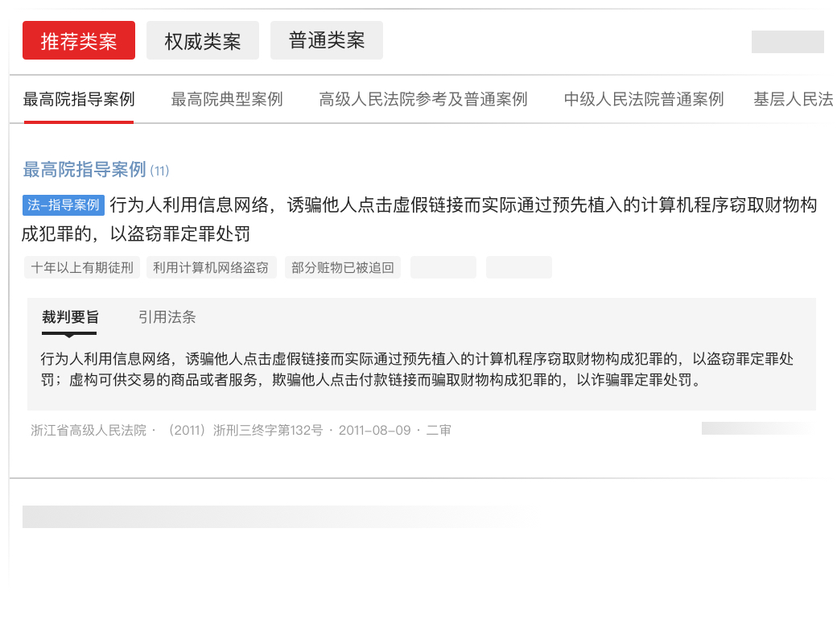Switch to 最高院典型案例 tab
The height and width of the screenshot is (644, 837).
tap(227, 99)
